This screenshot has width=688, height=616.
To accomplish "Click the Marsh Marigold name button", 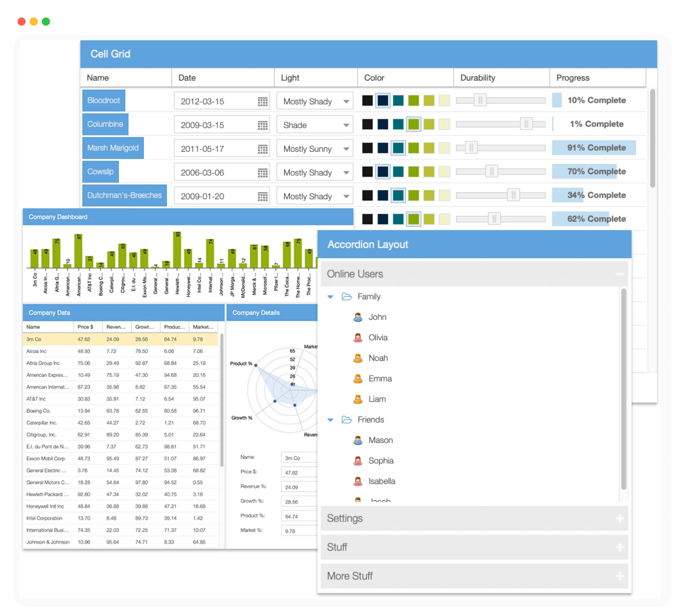I will pyautogui.click(x=113, y=148).
